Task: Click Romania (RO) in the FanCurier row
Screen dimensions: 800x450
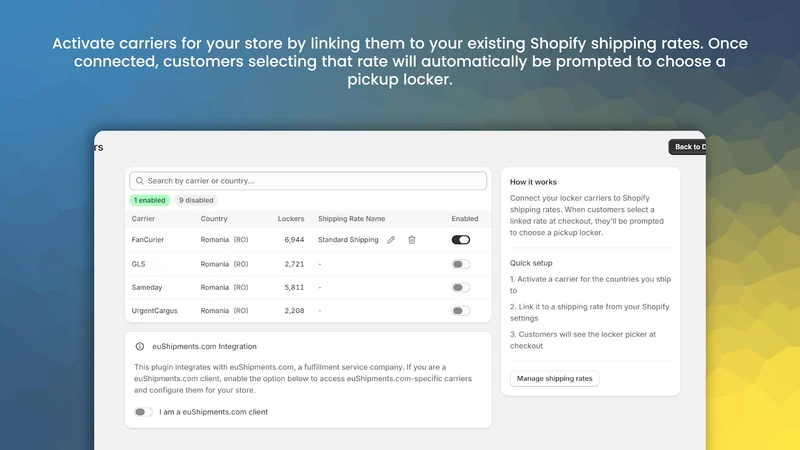Action: (x=224, y=240)
